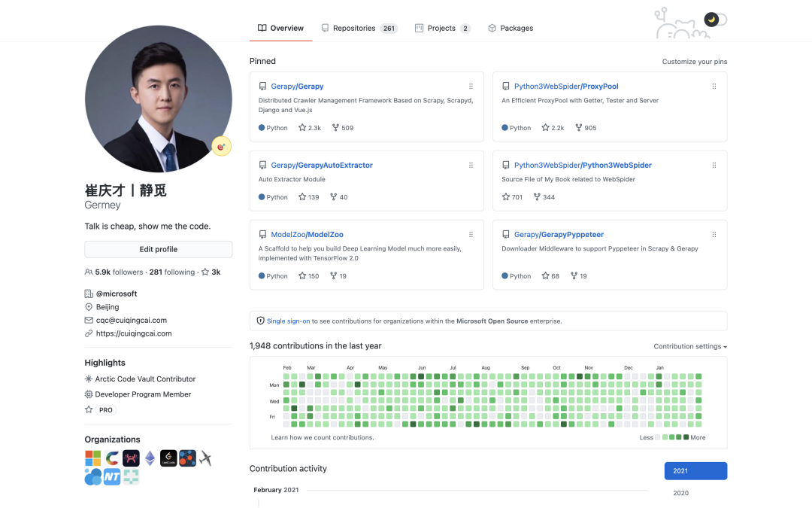Open https://cuiqingcai.com website link
Screen dimensions: 812x508
134,334
